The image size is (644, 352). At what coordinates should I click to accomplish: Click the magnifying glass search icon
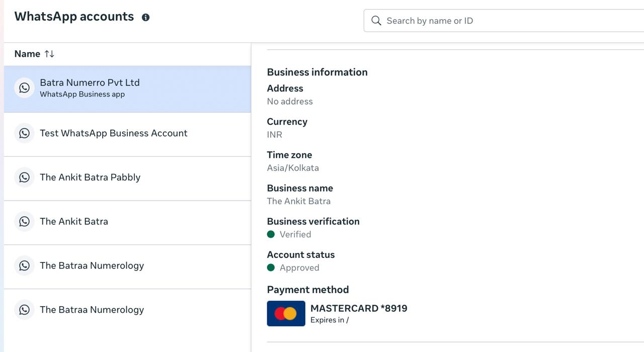(x=376, y=21)
